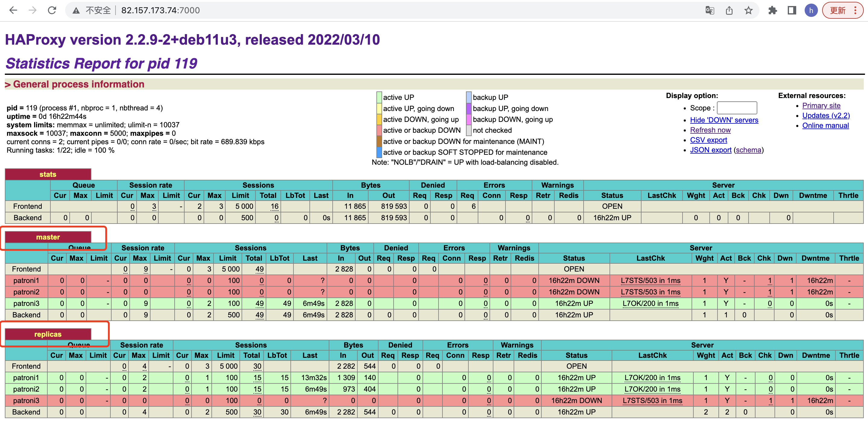868x426 pixels.
Task: Click the master proxy section header
Action: [48, 237]
